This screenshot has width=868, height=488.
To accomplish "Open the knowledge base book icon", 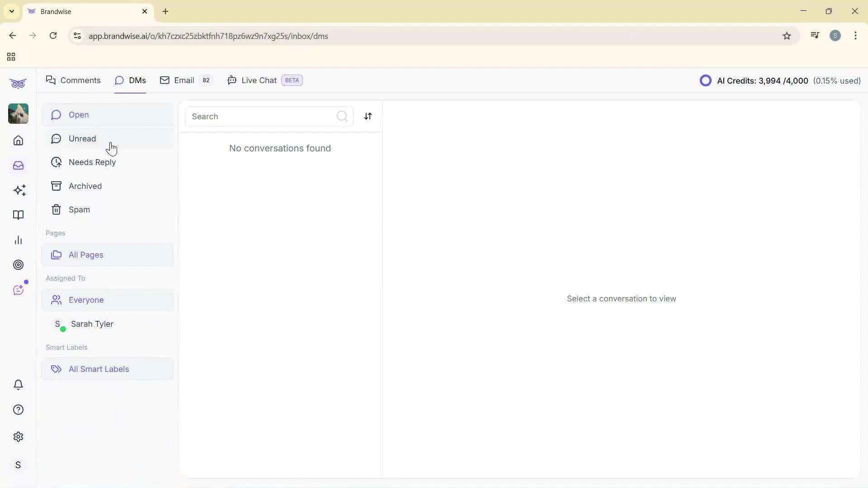I will (18, 215).
